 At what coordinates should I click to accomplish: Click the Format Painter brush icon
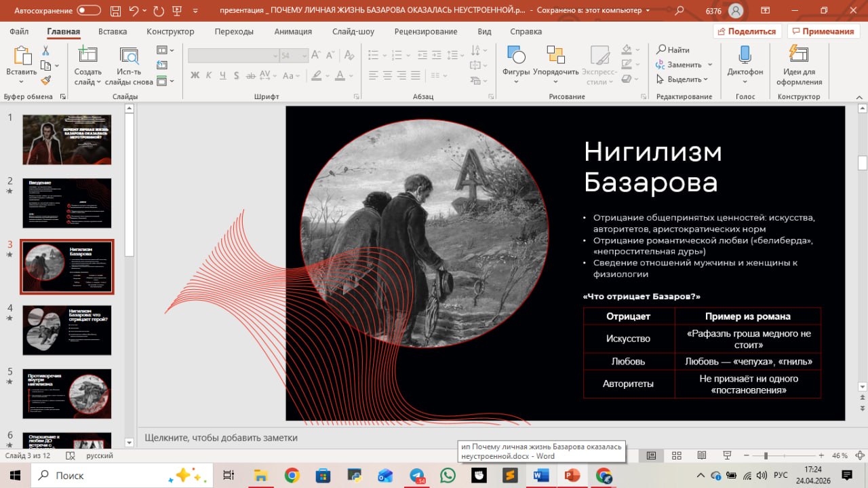(x=45, y=80)
